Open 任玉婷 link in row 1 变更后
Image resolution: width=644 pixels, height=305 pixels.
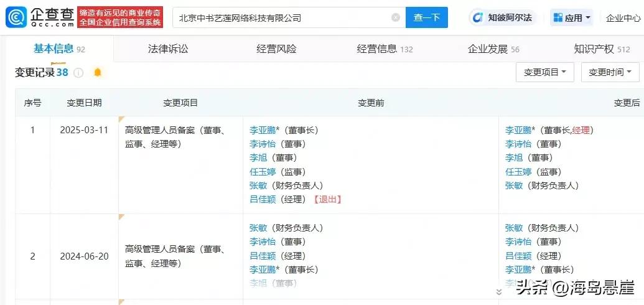[x=518, y=172]
